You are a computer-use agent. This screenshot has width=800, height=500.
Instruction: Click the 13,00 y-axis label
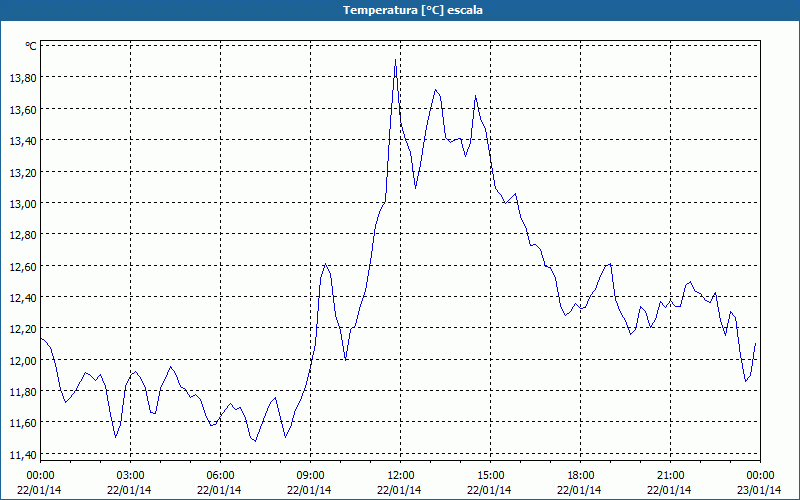(22, 204)
